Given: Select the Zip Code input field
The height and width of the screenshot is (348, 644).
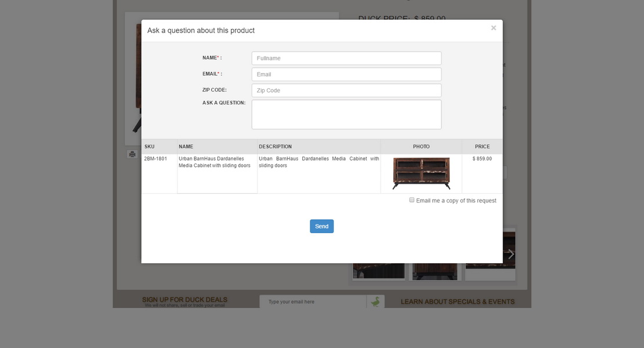Looking at the screenshot, I should (346, 90).
